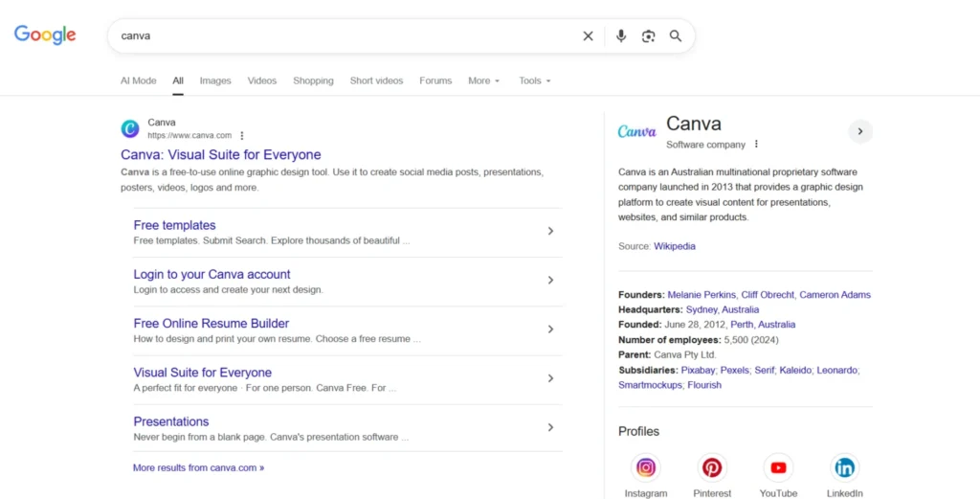
Task: Open the Visual Suite for Everyone sitelink
Action: (x=203, y=372)
